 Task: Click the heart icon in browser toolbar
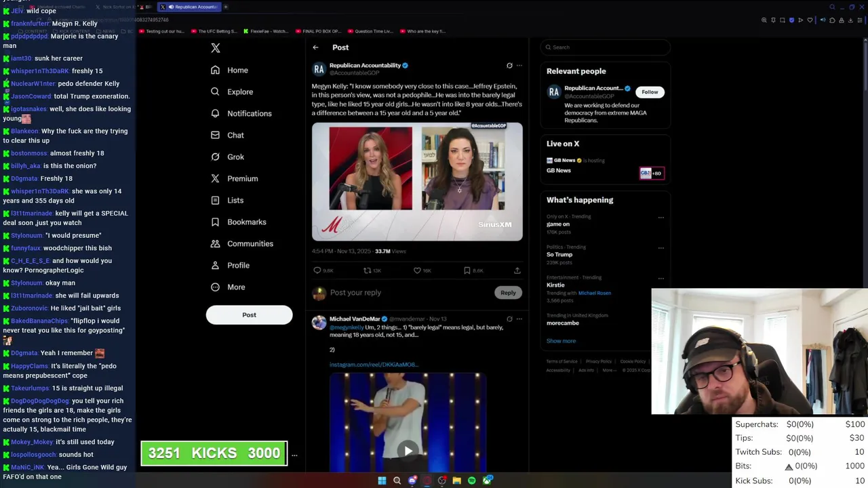click(810, 20)
